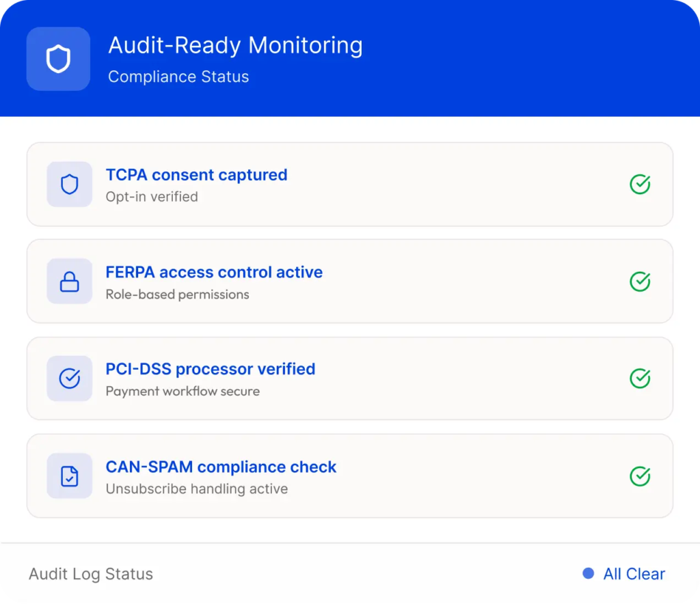Viewport: 700px width, 604px height.
Task: Click the document check icon beside CAN-SPAM
Action: [x=69, y=476]
